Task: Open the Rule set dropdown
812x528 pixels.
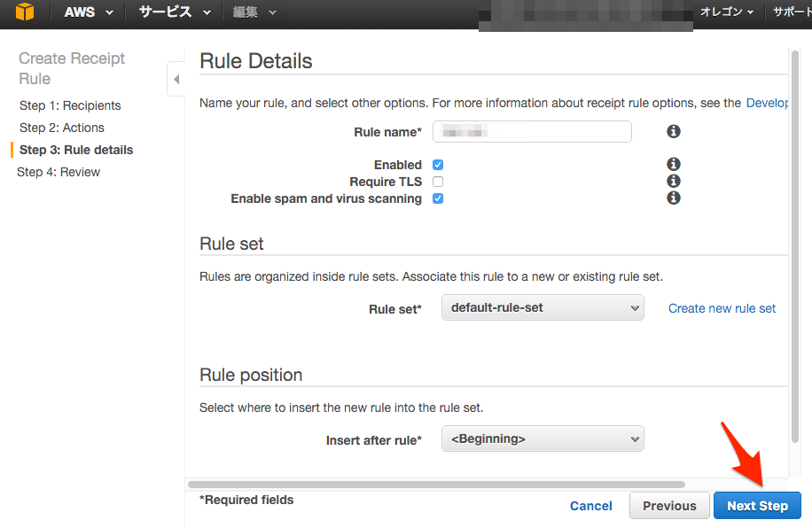Action: click(543, 308)
